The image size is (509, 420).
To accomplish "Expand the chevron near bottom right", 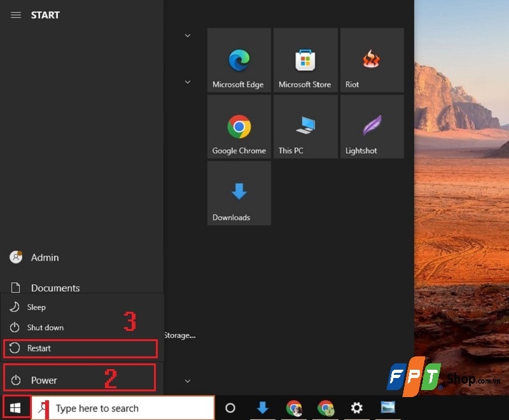I will point(187,380).
